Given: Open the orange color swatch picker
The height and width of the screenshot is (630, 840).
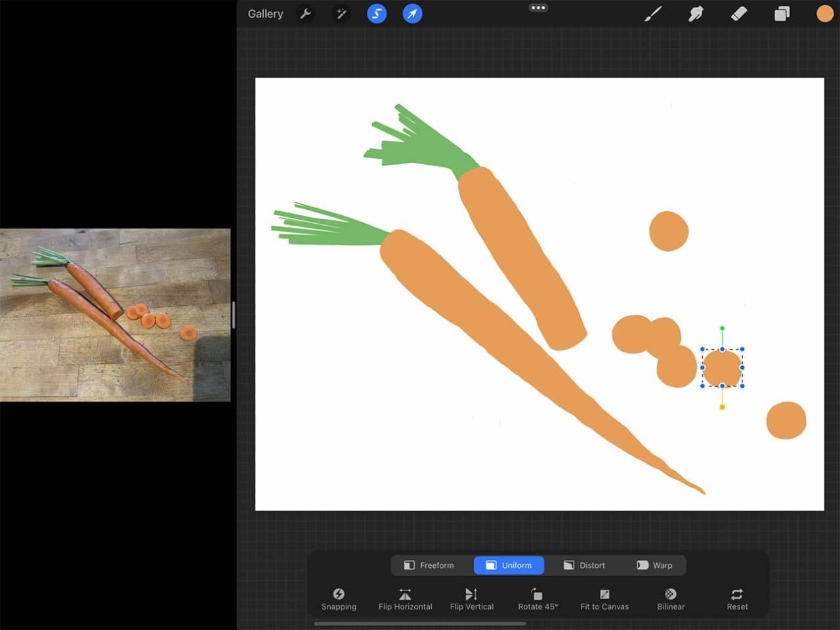Looking at the screenshot, I should pyautogui.click(x=824, y=13).
